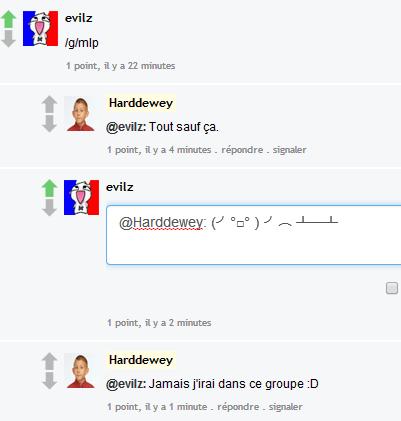Click "signaler" under the last comment

286,407
